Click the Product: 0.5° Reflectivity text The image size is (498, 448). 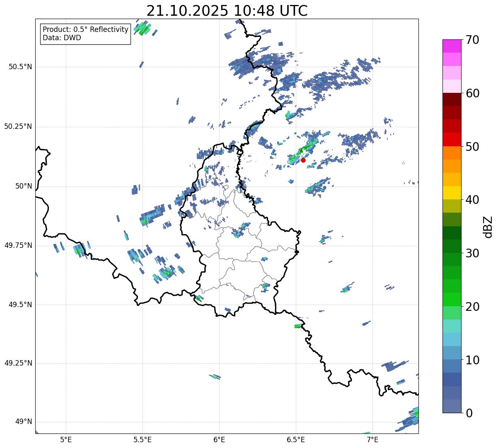tap(86, 30)
